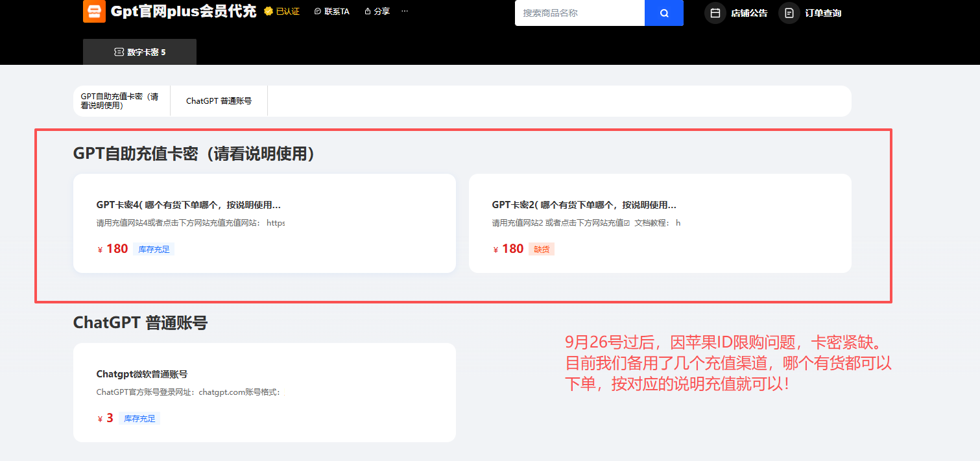980x461 pixels.
Task: Click the blue search magnifier button
Action: click(663, 13)
